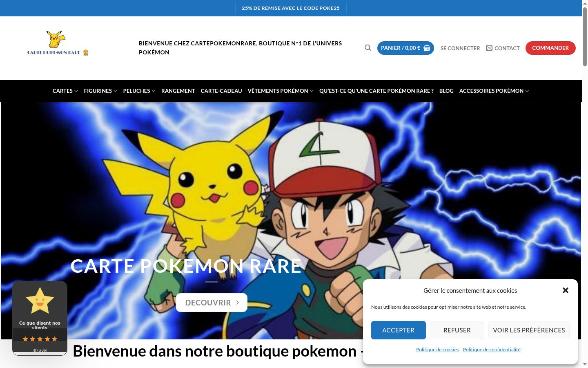Expand the Vêtements Pokémon chevron

tap(312, 91)
